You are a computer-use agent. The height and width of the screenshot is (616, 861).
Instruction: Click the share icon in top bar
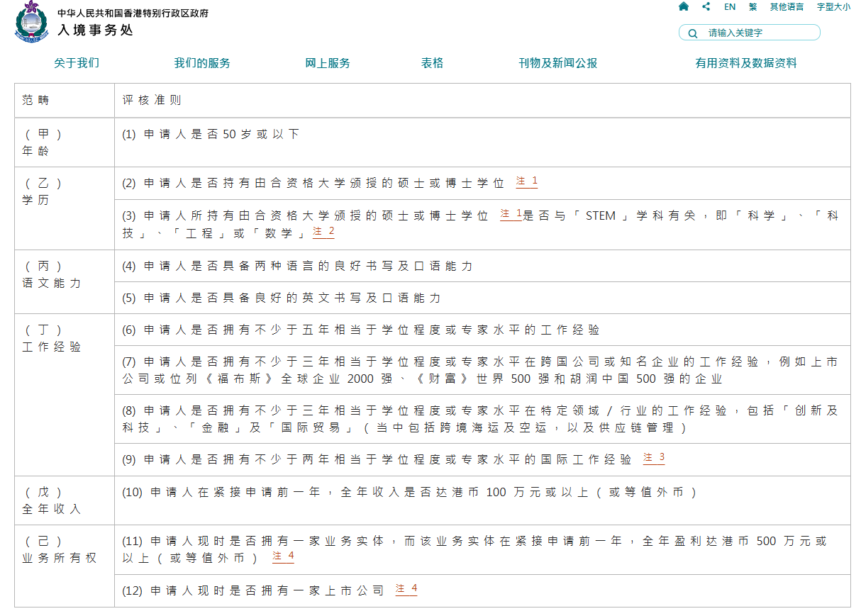(x=706, y=6)
